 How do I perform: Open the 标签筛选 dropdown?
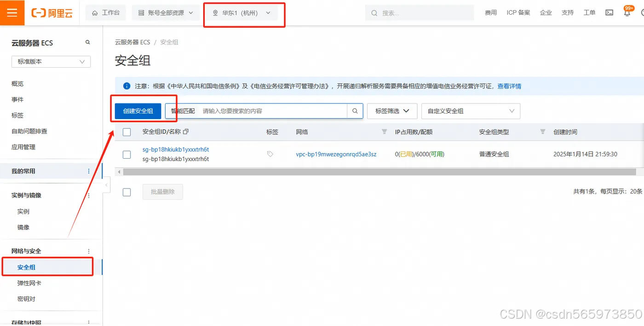pos(391,111)
